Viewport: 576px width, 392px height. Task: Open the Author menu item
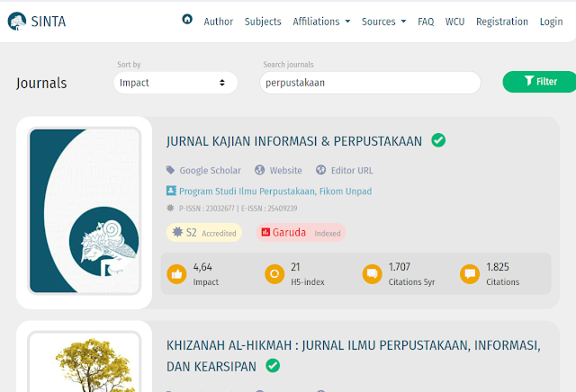218,22
